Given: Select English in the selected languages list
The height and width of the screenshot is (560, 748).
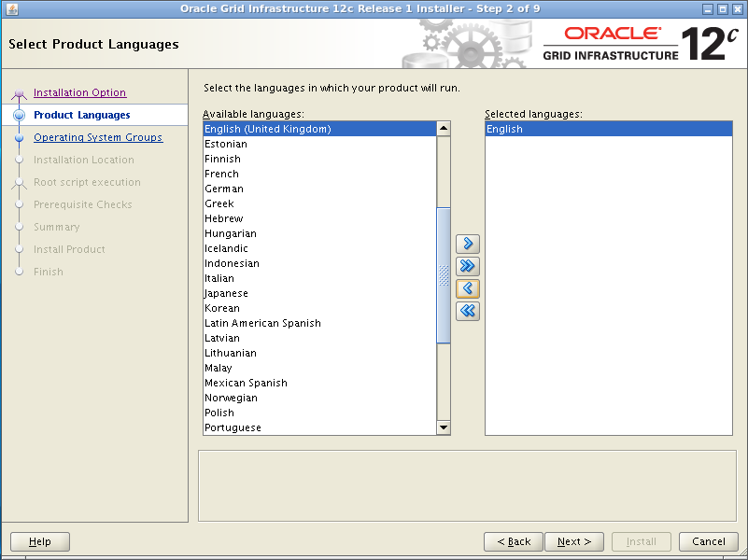Looking at the screenshot, I should click(505, 129).
